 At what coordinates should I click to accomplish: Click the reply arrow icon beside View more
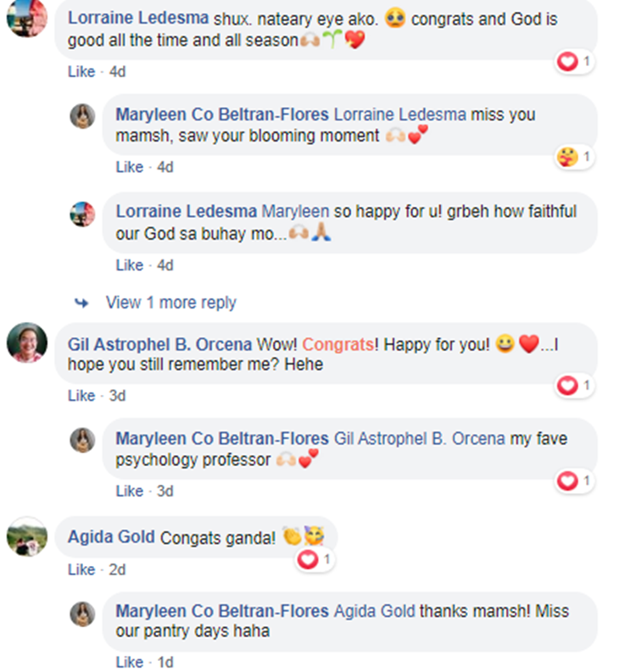coord(81,303)
